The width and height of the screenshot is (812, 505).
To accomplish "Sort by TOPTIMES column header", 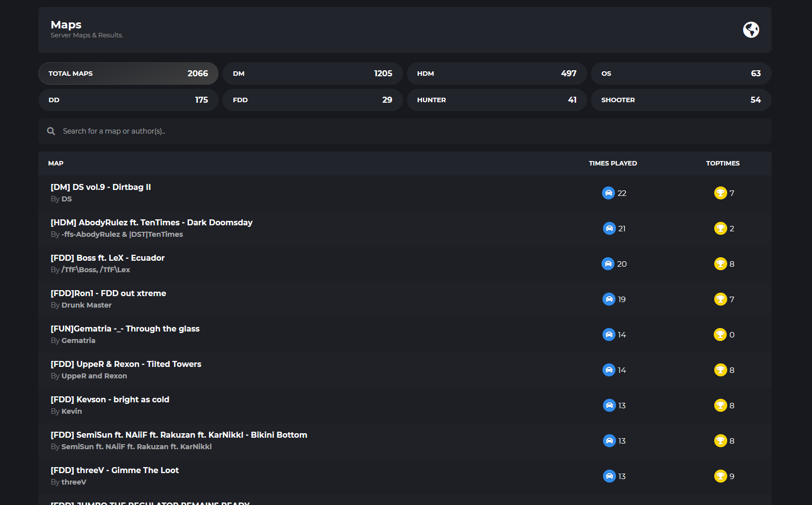I will click(723, 163).
